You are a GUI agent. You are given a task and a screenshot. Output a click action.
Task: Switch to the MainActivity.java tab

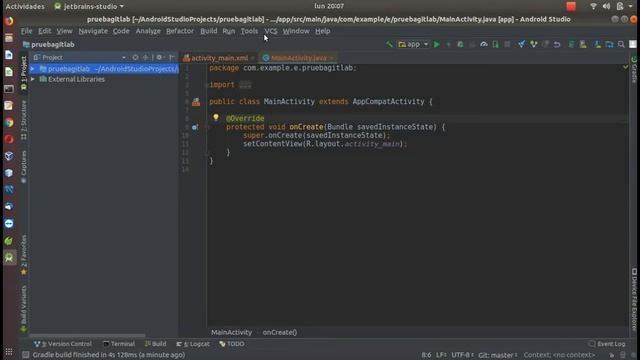[298, 58]
